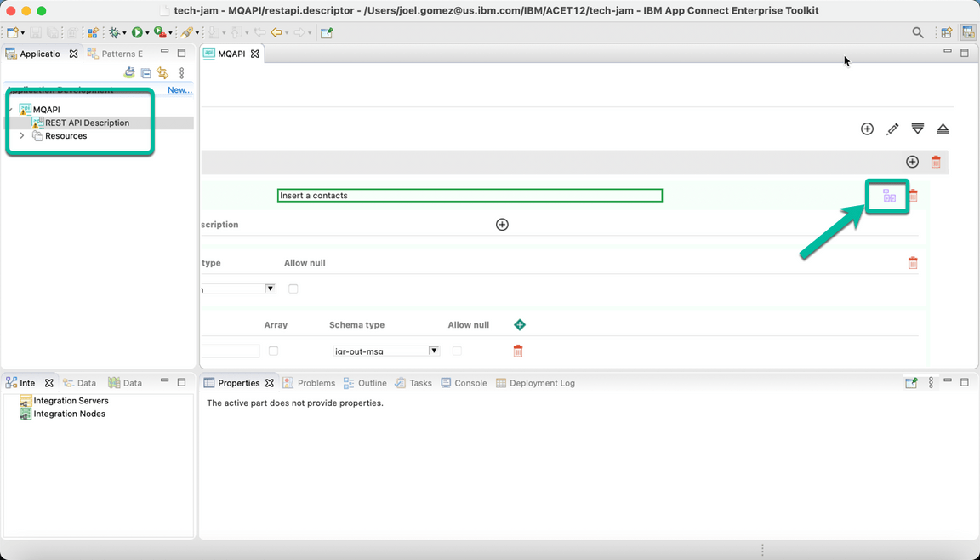Image resolution: width=980 pixels, height=560 pixels.
Task: Toggle Allow null checkbox next to the schema type
Action: (457, 350)
